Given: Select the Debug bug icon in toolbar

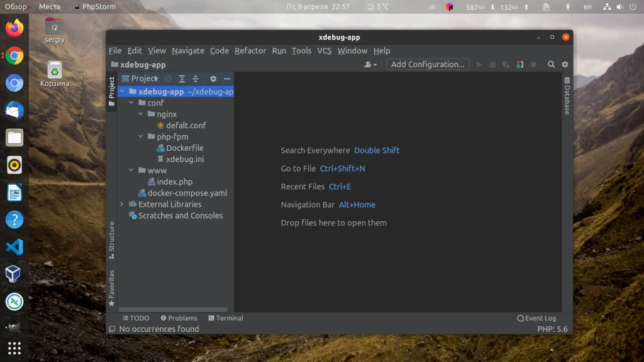Looking at the screenshot, I should [x=492, y=64].
